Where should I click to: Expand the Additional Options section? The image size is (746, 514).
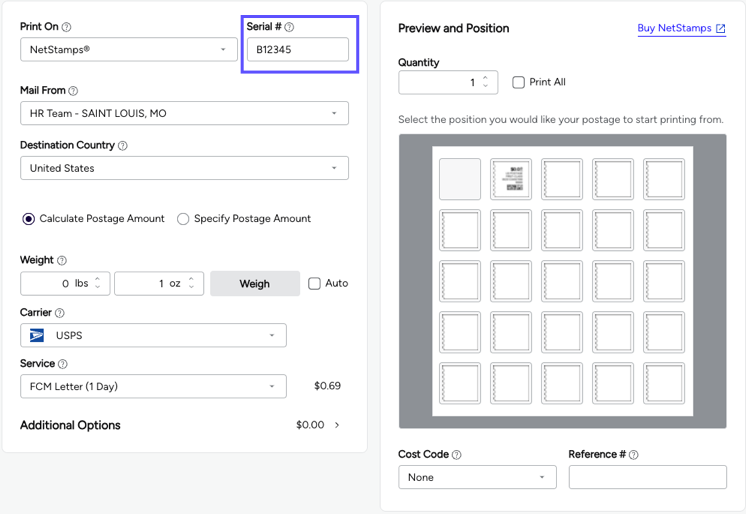coord(337,425)
